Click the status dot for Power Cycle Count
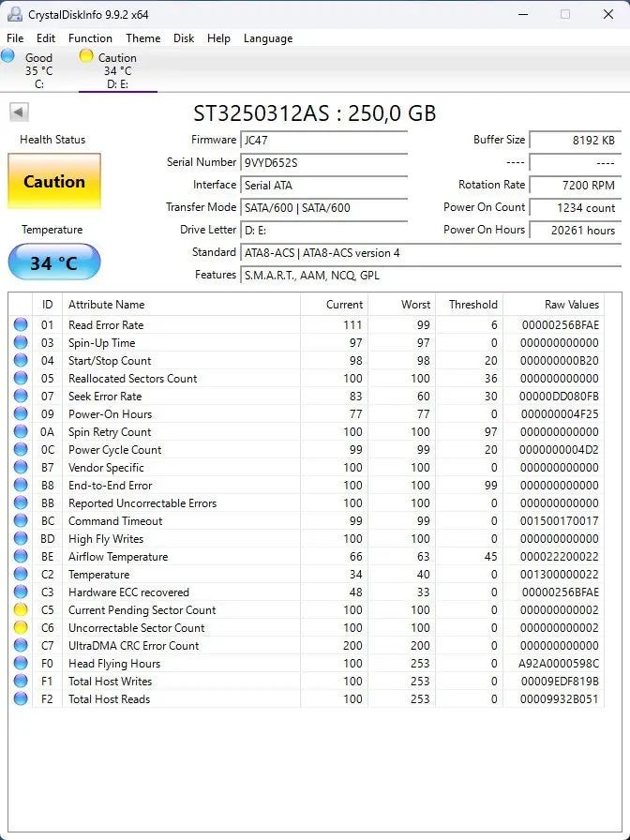Screen dimensions: 630x840 (x=21, y=449)
